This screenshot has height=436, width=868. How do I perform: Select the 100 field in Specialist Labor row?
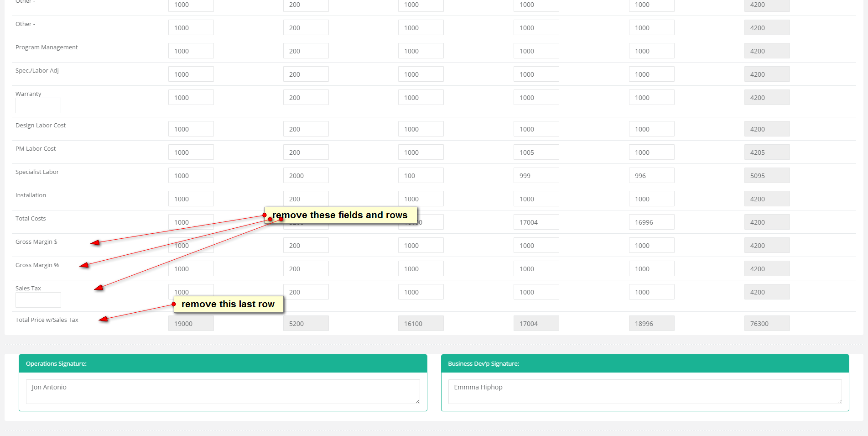click(421, 175)
